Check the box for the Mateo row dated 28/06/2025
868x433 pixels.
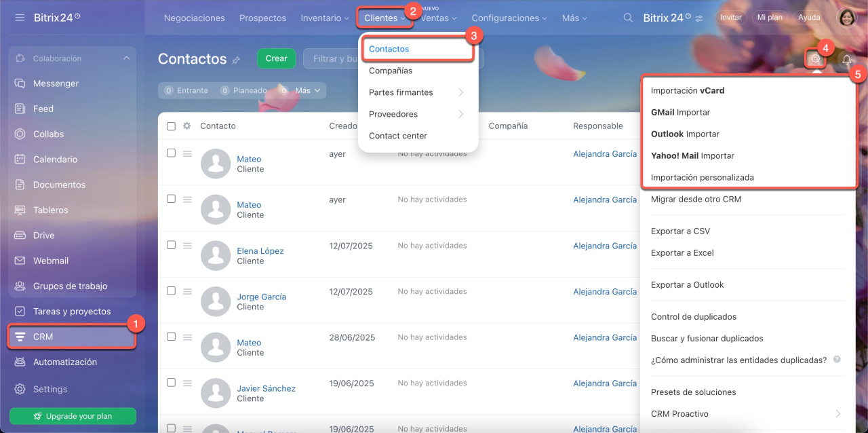point(171,337)
